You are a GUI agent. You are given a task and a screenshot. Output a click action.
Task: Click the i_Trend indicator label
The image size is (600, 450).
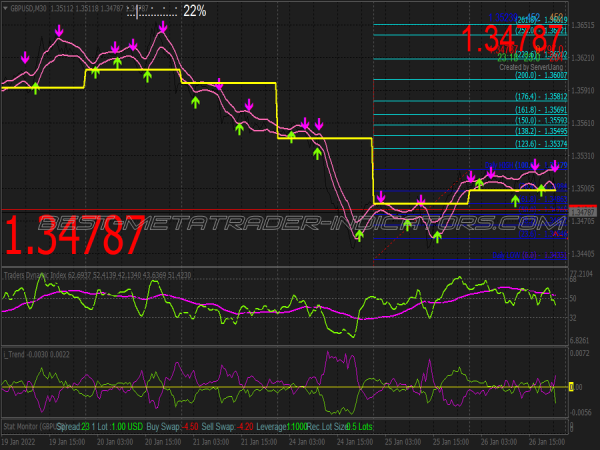[14, 353]
